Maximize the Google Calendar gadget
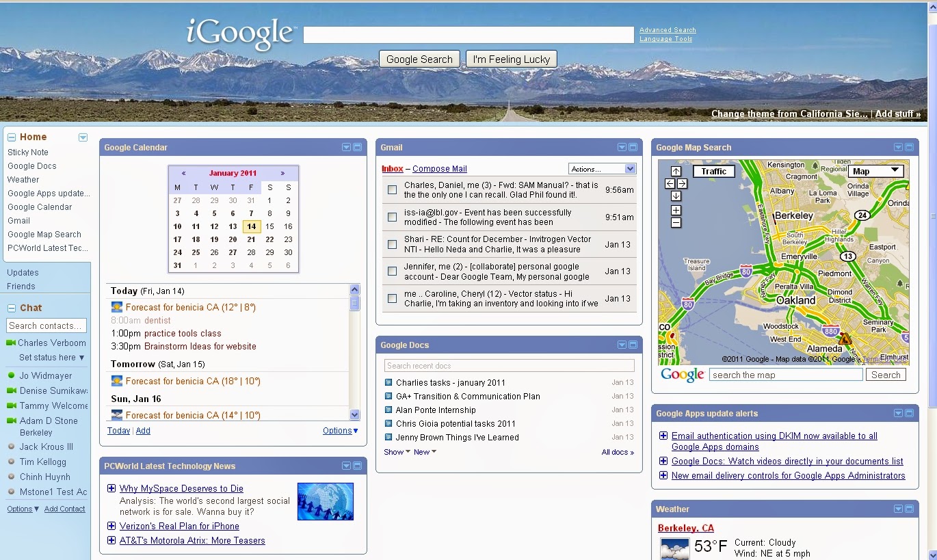937x560 pixels. (x=357, y=148)
